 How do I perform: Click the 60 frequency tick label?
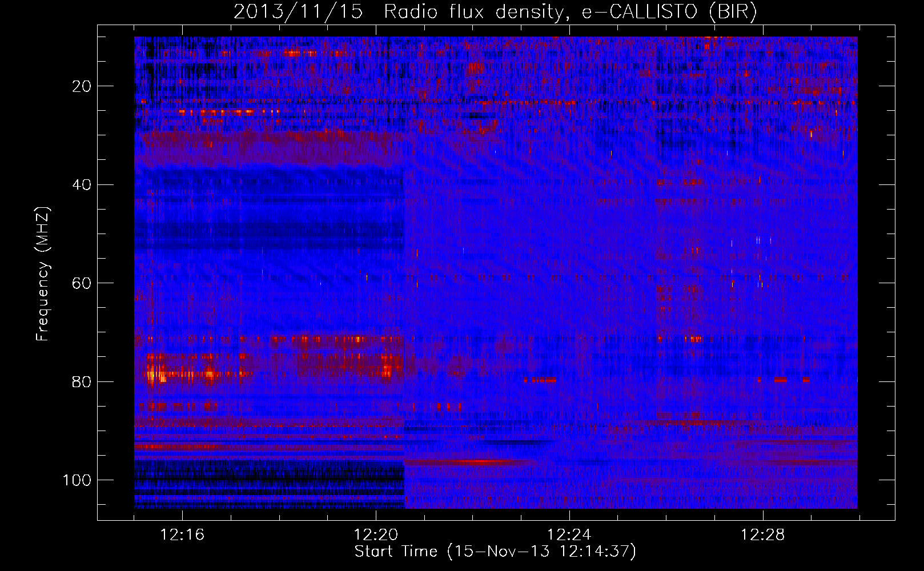(82, 284)
